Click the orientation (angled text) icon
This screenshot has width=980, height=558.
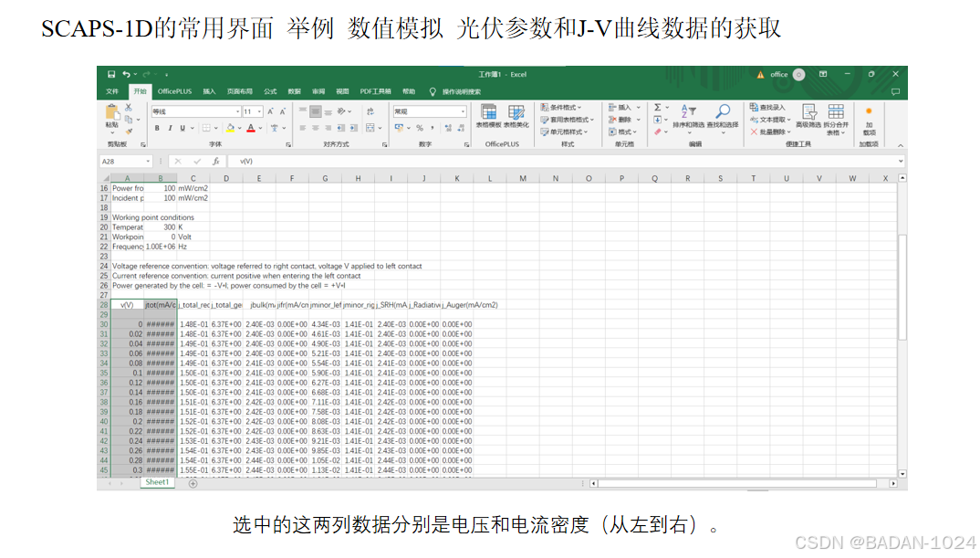[341, 111]
